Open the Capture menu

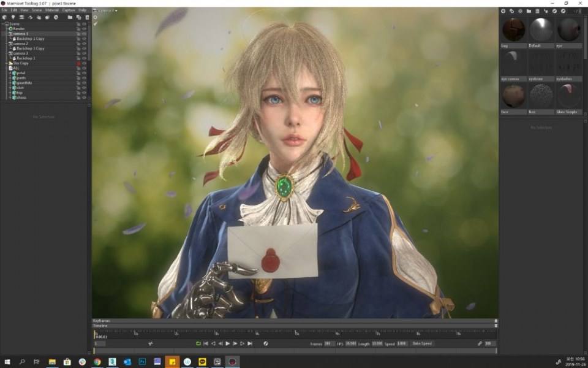(68, 10)
